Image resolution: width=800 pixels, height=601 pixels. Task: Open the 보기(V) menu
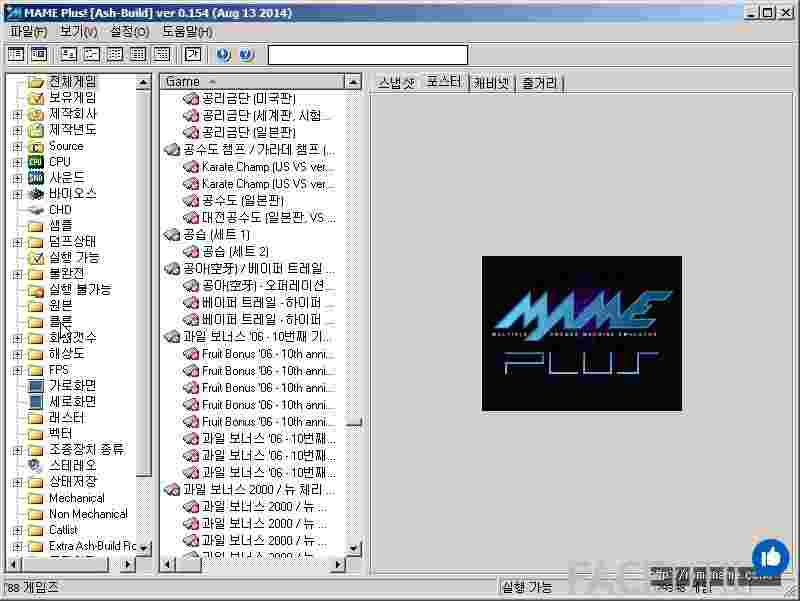click(78, 32)
